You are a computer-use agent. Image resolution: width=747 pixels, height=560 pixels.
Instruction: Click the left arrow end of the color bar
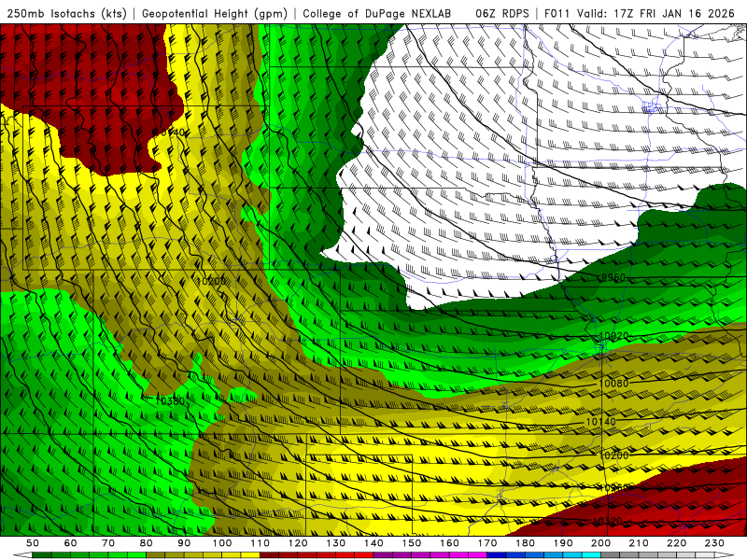[22, 555]
